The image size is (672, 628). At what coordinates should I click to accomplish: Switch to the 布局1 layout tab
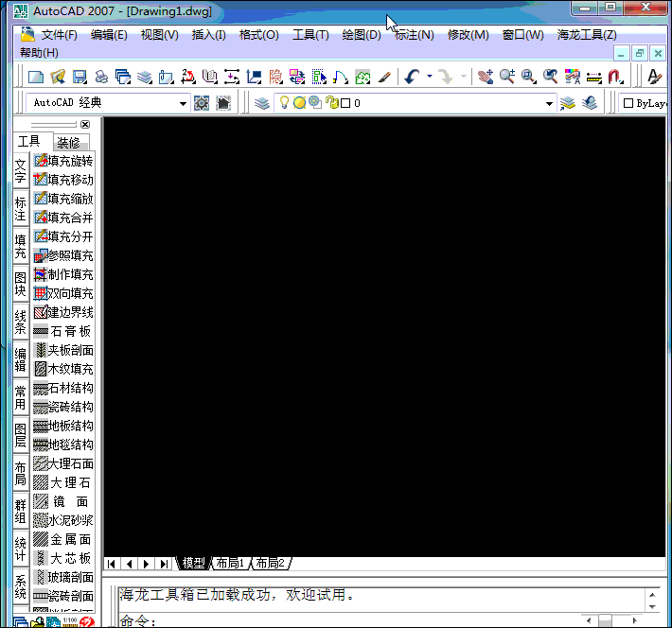click(230, 563)
